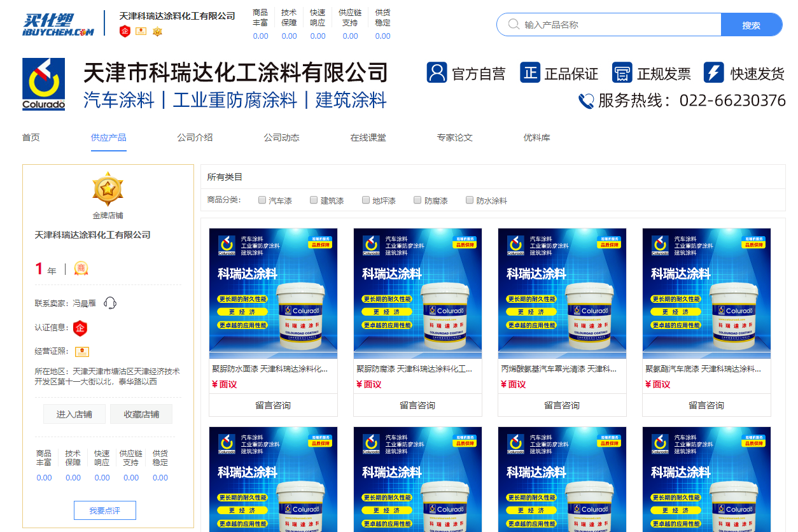Click the 所在地区 address text
798x532 pixels.
tap(108, 376)
